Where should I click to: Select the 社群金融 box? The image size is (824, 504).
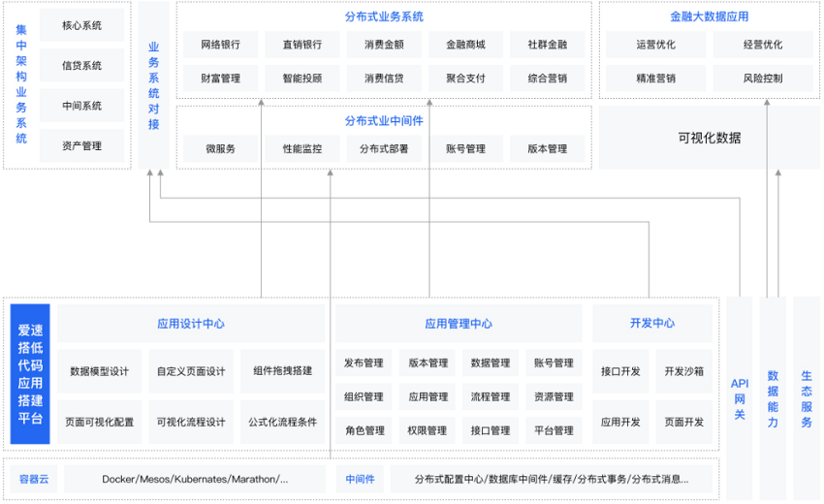(547, 45)
